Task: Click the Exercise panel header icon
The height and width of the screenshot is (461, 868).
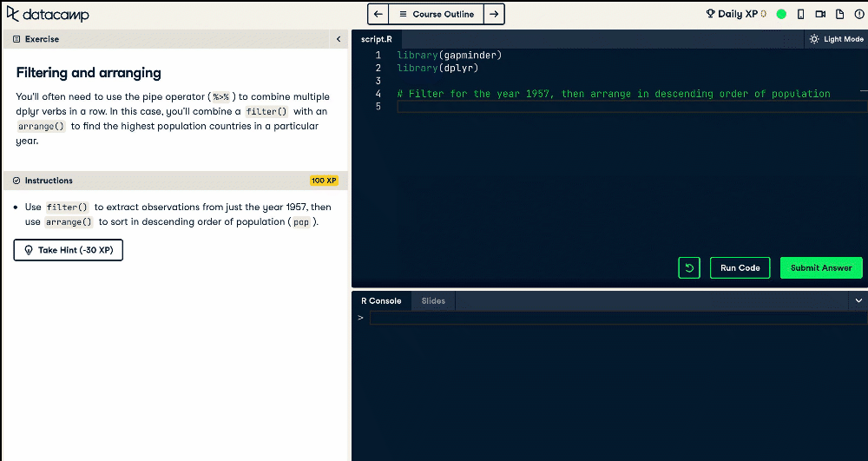Action: [16, 39]
